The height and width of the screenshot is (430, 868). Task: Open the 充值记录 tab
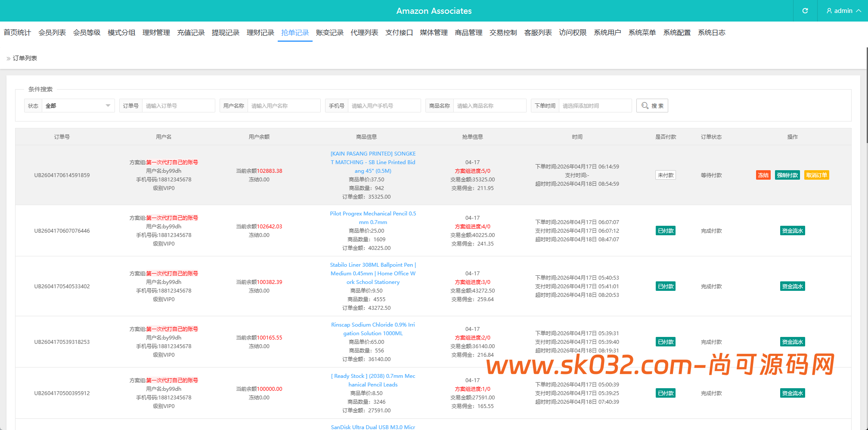click(191, 32)
